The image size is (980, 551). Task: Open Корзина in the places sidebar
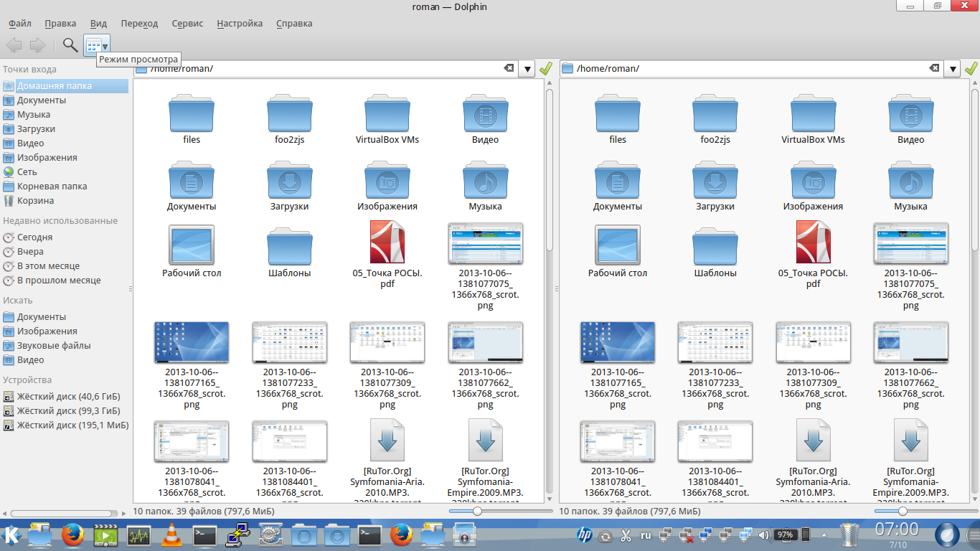35,201
